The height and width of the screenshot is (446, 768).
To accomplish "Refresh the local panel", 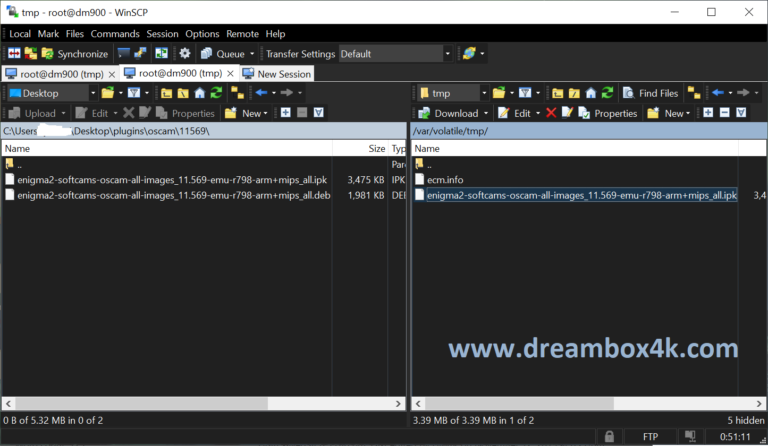I will [x=216, y=93].
